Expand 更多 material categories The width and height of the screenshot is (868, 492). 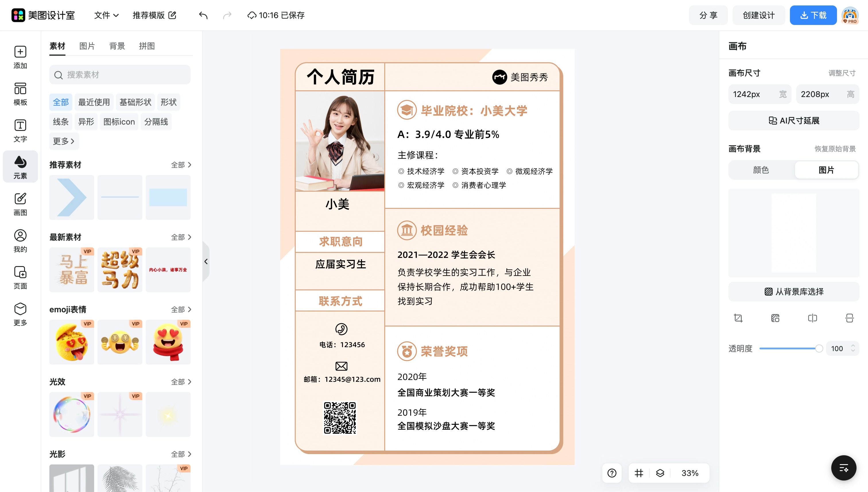[64, 141]
